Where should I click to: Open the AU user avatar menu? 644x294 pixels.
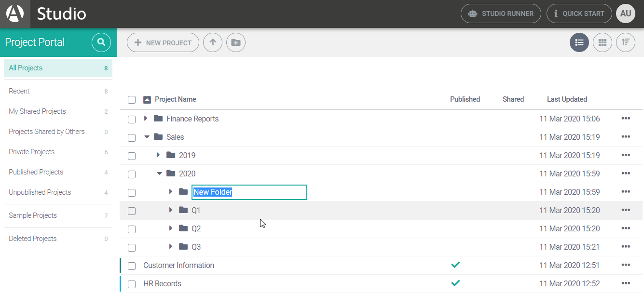click(626, 13)
